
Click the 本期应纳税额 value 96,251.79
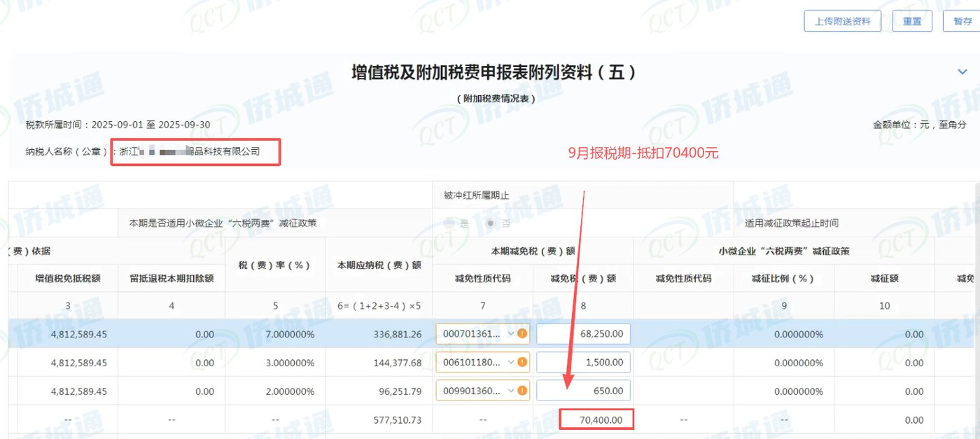point(400,391)
